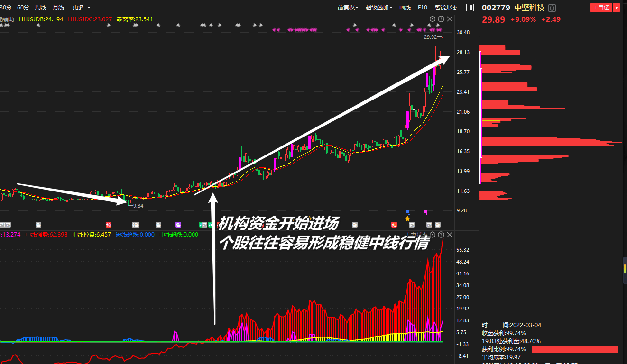Open 智能形态 pattern recognition
The image size is (627, 364).
point(446,7)
